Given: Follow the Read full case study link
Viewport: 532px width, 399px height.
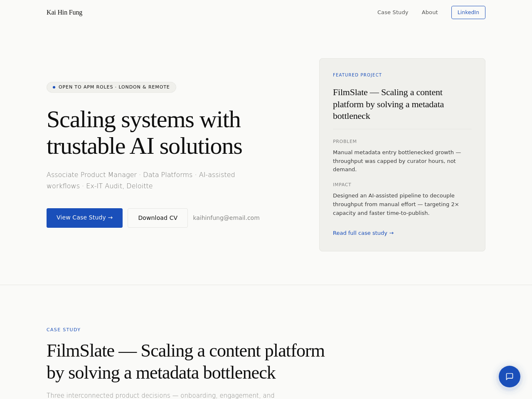Looking at the screenshot, I should pos(363,233).
